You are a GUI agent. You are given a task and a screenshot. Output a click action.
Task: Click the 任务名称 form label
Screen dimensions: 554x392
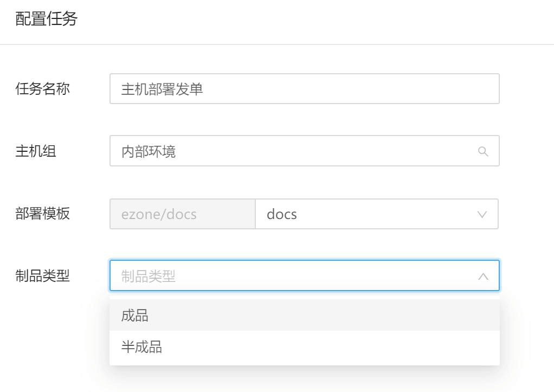coord(42,89)
